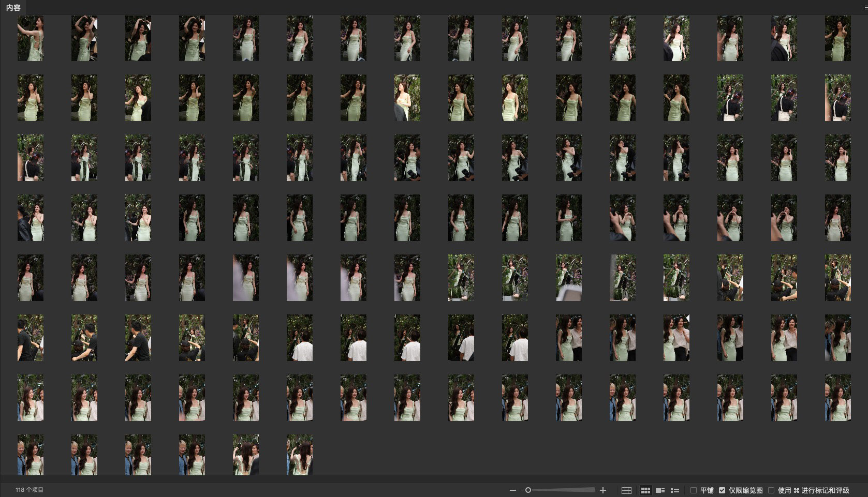Enable the 平铺 checkbox
The height and width of the screenshot is (497, 868).
tap(694, 490)
